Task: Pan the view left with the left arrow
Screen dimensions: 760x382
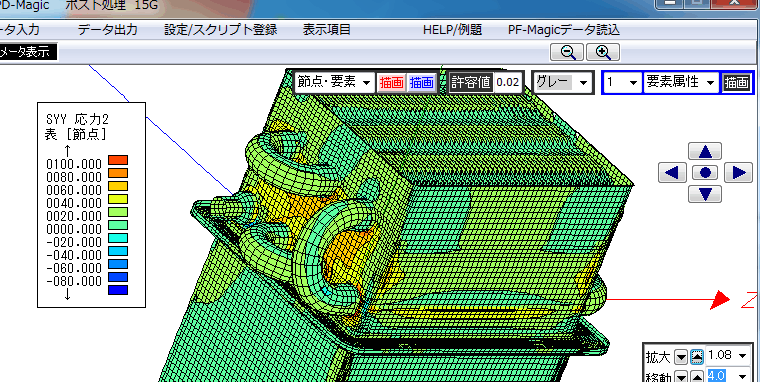Action: click(672, 173)
